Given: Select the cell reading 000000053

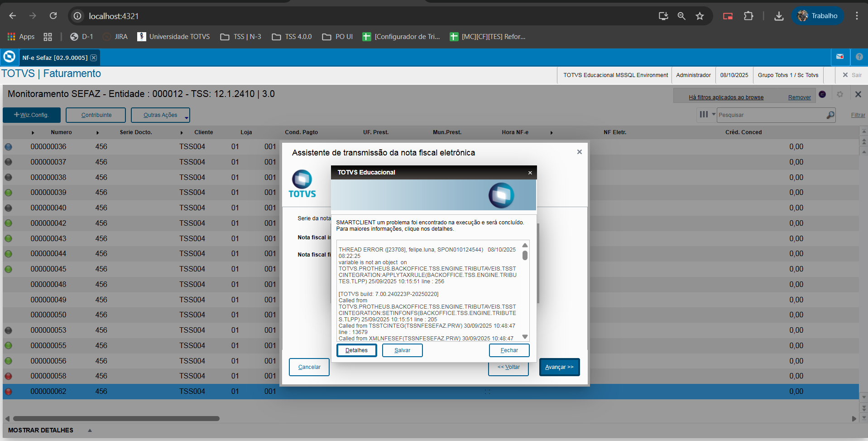Looking at the screenshot, I should pos(48,330).
